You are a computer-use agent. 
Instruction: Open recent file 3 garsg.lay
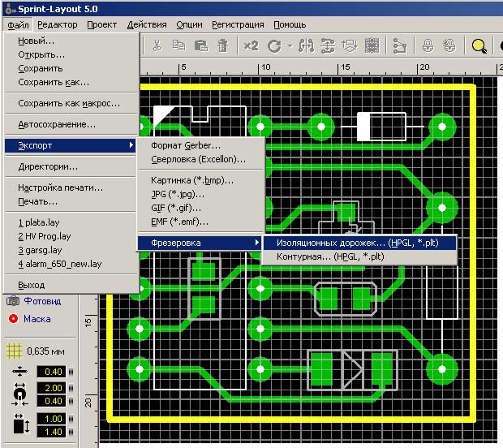(71, 250)
